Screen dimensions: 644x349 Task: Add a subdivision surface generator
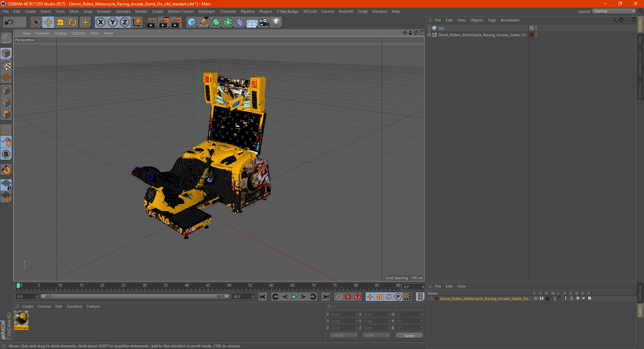point(216,22)
